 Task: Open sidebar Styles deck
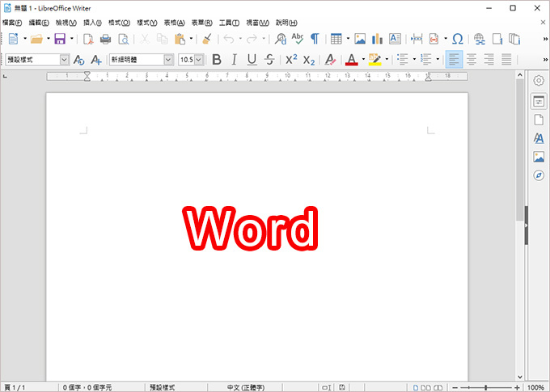[539, 138]
